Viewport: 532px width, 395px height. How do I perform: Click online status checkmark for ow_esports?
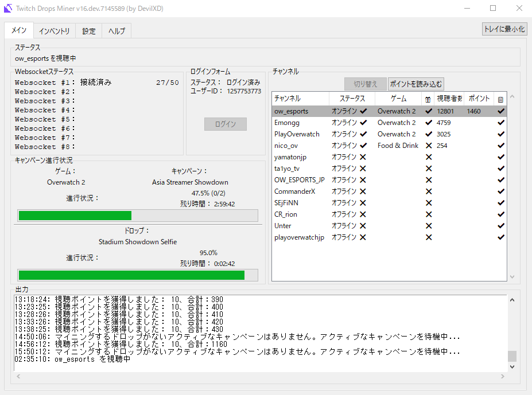(363, 111)
